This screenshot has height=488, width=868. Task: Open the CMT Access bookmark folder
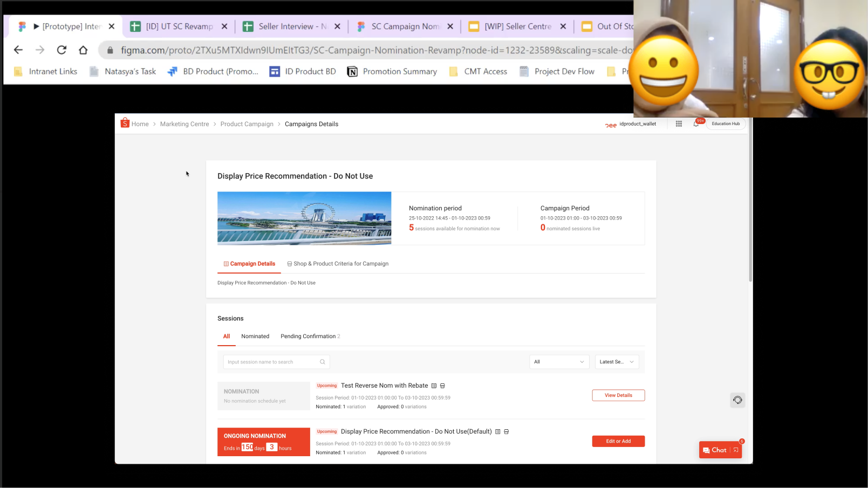(479, 71)
